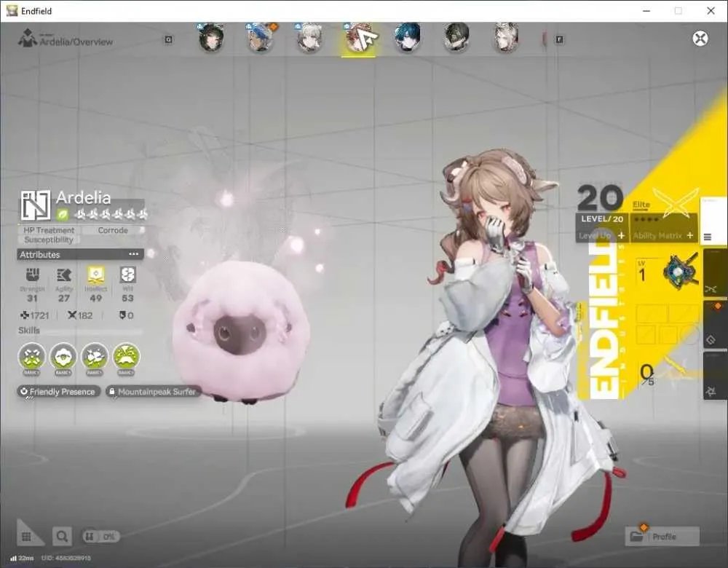728x568 pixels.
Task: Select the blue-haired operator portrait
Action: pos(408,38)
